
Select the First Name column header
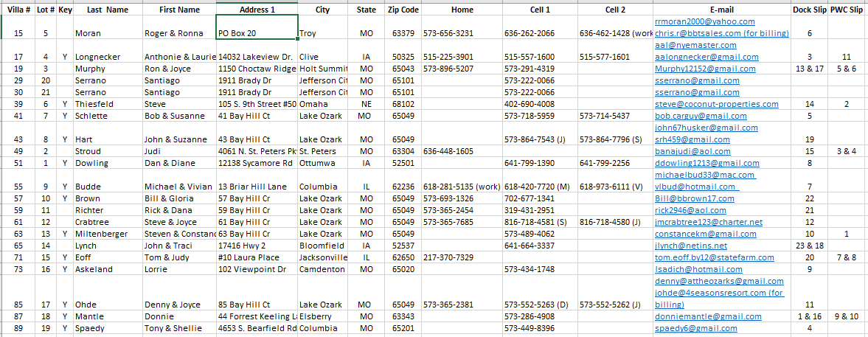[x=179, y=10]
